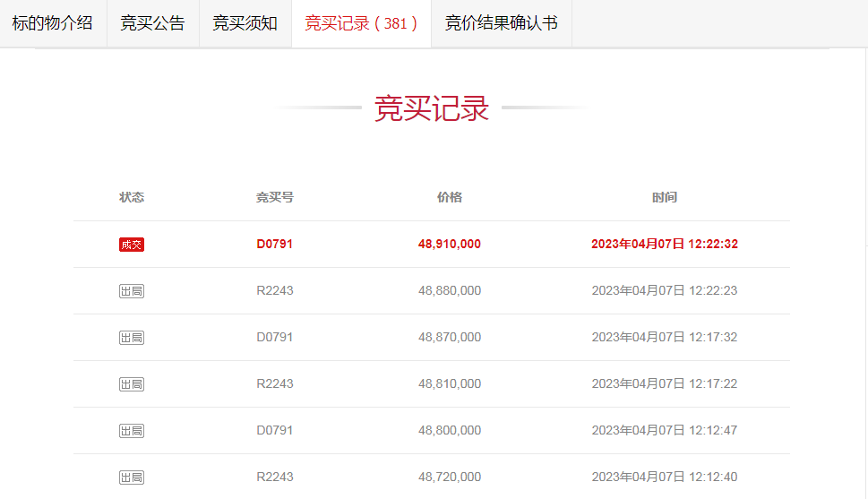Click the timestamp 2023年04月07日 12:17:32
Image resolution: width=868 pixels, height=499 pixels.
(665, 337)
